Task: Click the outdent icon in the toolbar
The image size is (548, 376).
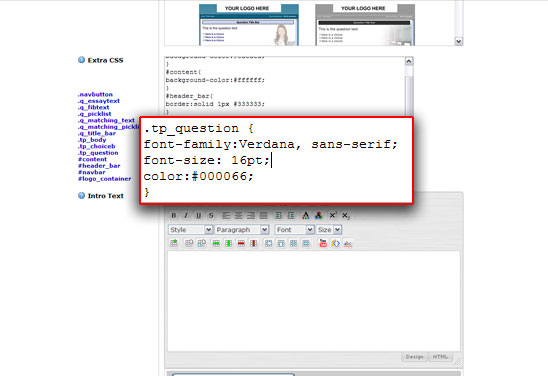Action: [x=291, y=216]
